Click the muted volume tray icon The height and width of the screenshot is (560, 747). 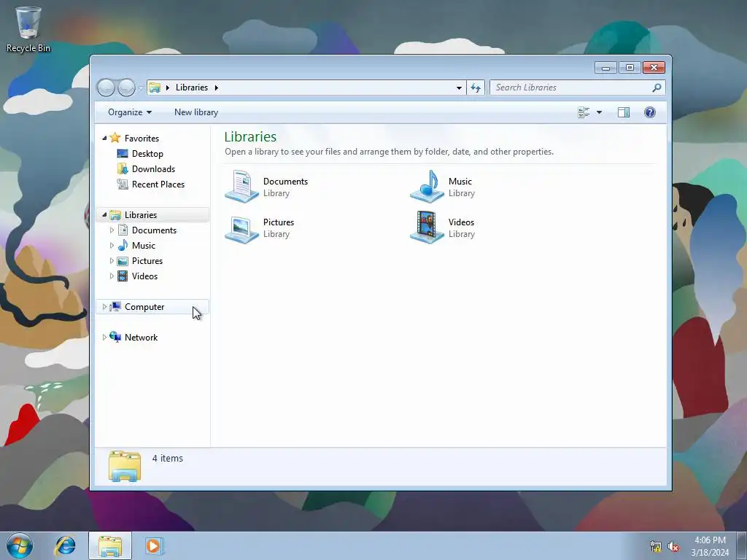click(673, 547)
